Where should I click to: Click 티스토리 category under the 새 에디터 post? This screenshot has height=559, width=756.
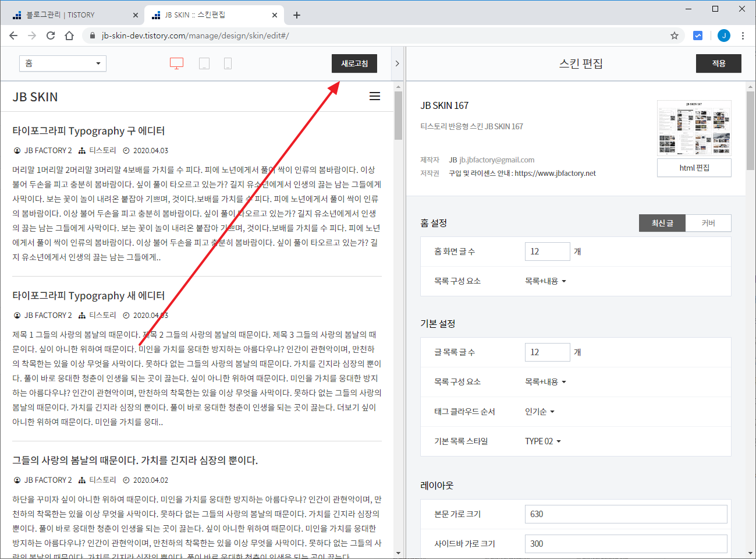pos(103,315)
